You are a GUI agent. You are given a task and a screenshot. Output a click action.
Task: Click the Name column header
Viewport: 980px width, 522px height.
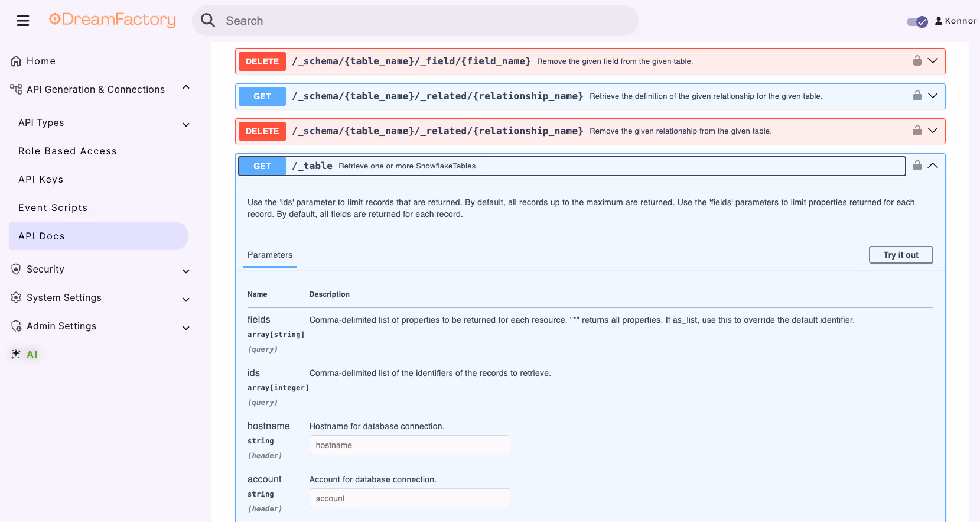[x=258, y=294]
